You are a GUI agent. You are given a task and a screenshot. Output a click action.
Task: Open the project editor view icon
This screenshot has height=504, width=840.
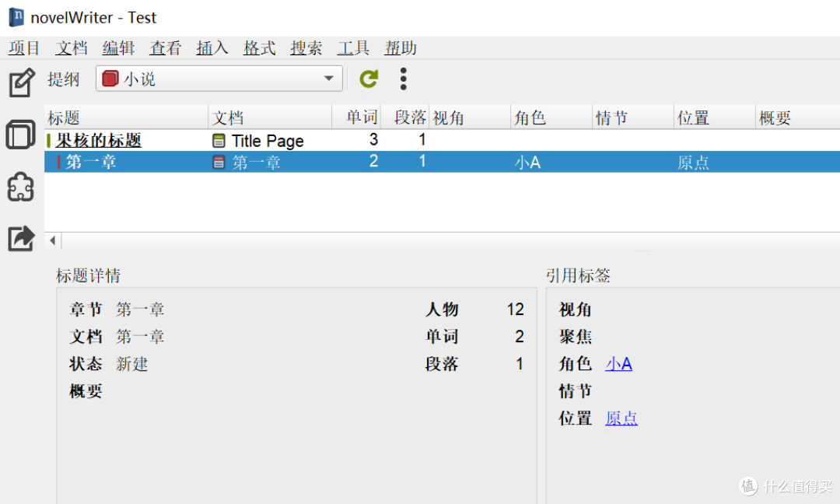(22, 82)
